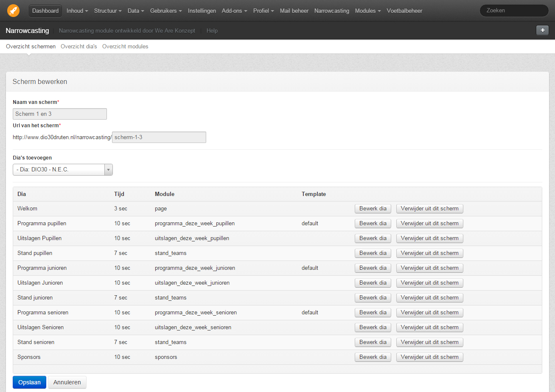Screen dimensions: 555x392
Task: Edit the Stand pupillen dia
Action: point(373,253)
